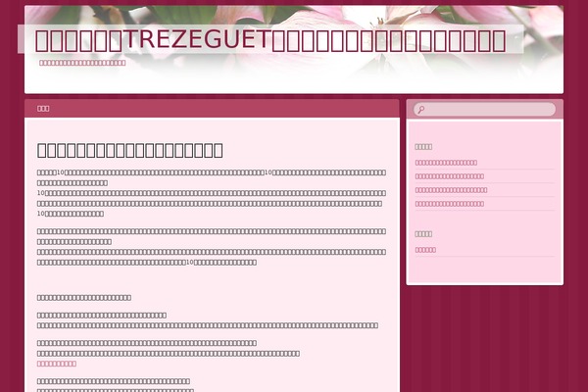Open the third link under the top sidebar heading

[x=451, y=190]
